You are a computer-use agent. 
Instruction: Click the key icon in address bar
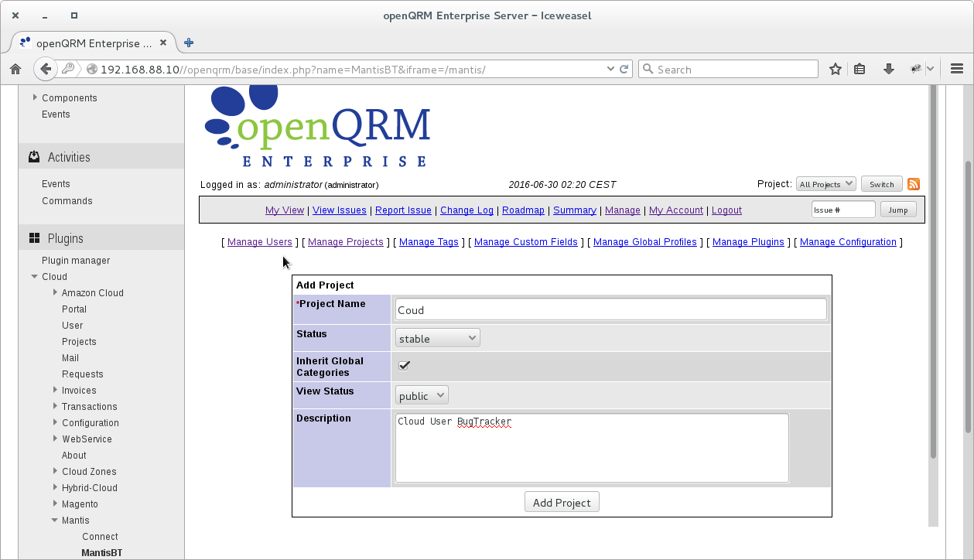point(69,69)
